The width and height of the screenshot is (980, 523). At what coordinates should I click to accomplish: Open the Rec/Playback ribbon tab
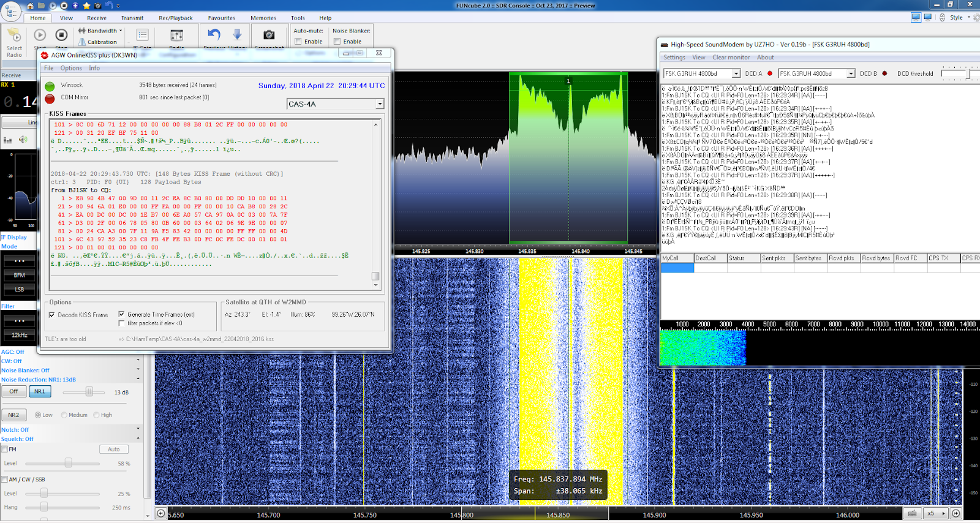pos(176,18)
